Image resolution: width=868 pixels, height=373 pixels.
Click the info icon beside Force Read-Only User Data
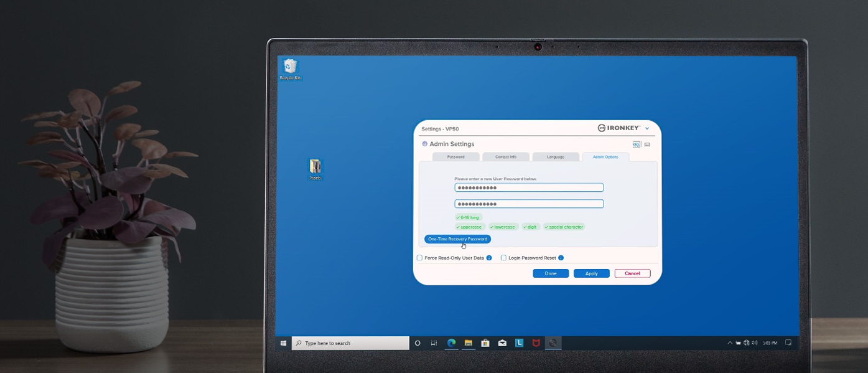[489, 258]
